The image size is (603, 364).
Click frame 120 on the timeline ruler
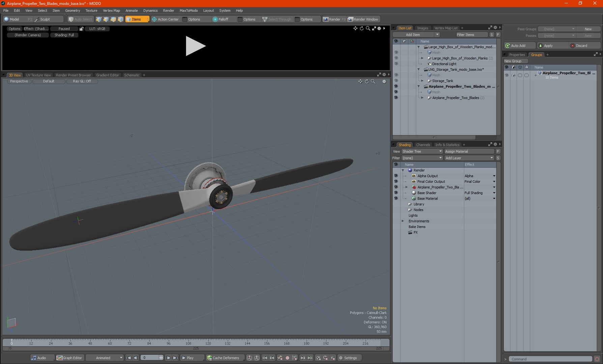click(208, 343)
